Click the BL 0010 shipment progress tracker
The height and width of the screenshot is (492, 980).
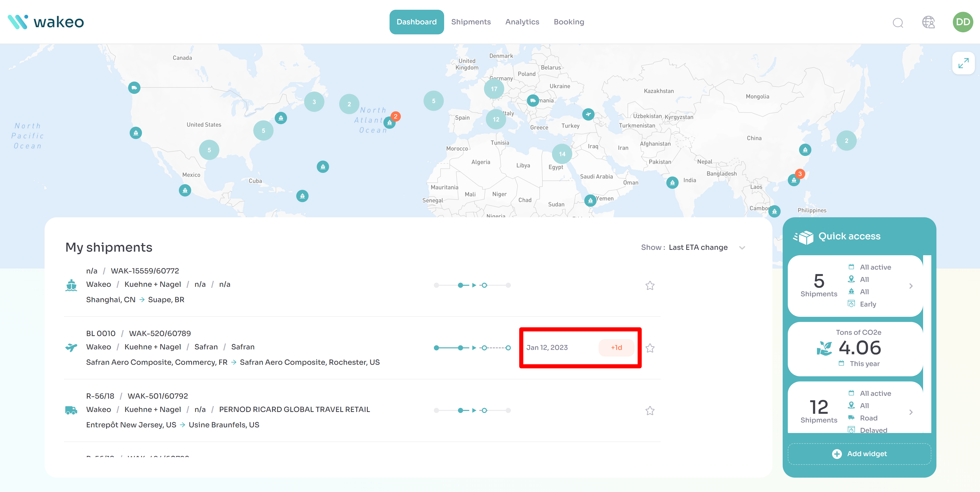472,348
